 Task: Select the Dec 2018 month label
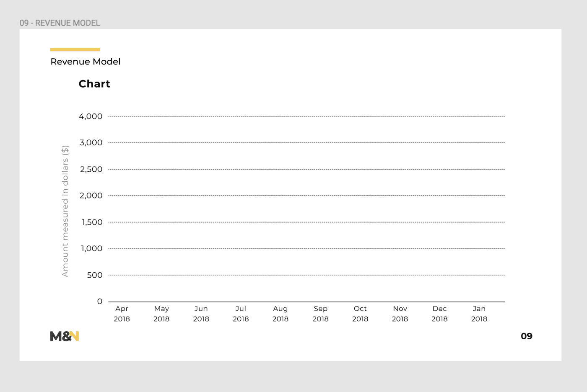440,314
